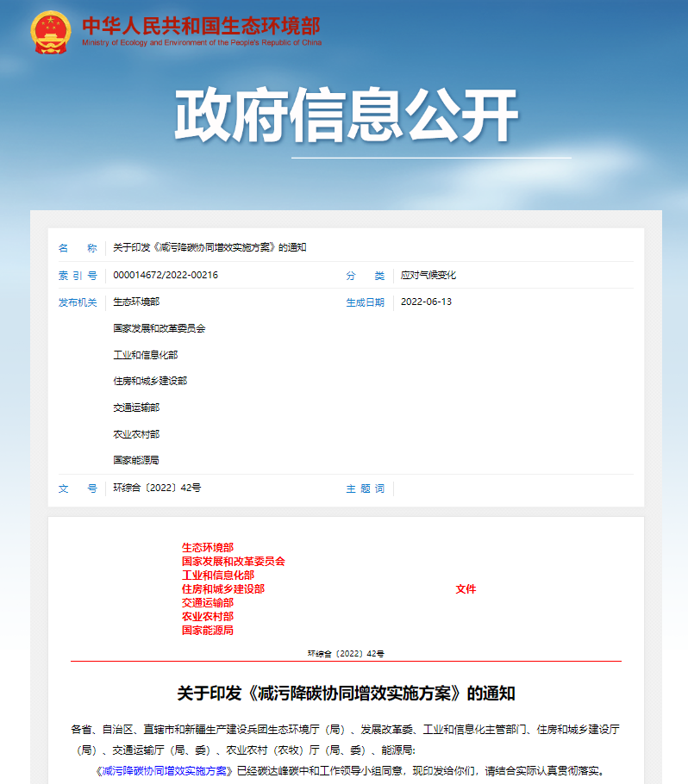
Task: Click the 政府信息公开 banner heading
Action: pos(346,115)
